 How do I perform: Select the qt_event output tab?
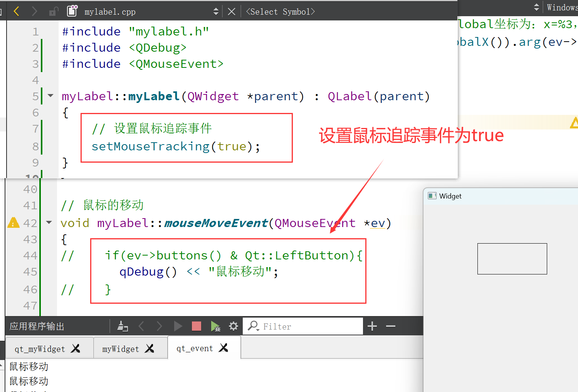[195, 348]
